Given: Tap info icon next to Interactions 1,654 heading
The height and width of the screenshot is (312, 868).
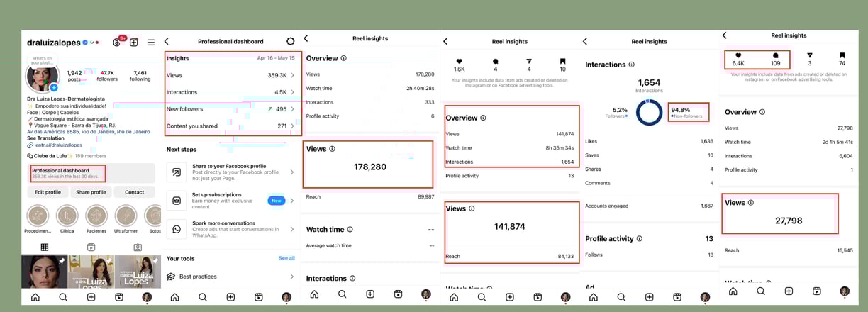Looking at the screenshot, I should [632, 65].
